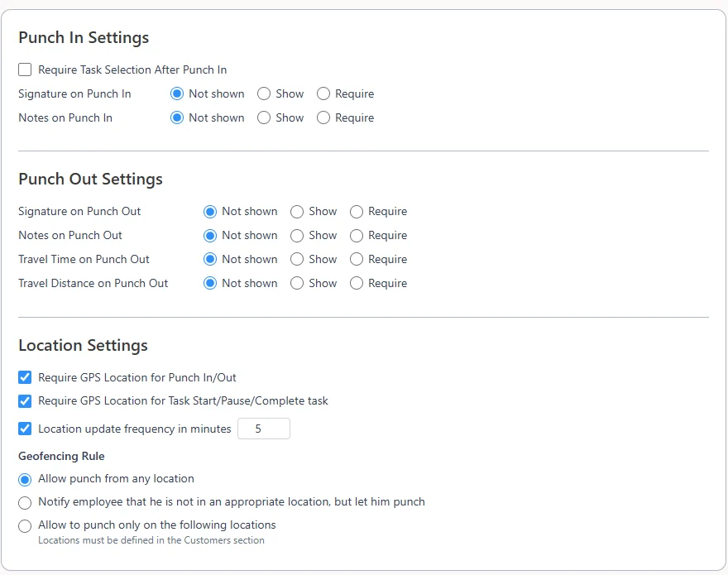
Task: Click 'Locations must be defined in the Customers section' note
Action: (151, 540)
